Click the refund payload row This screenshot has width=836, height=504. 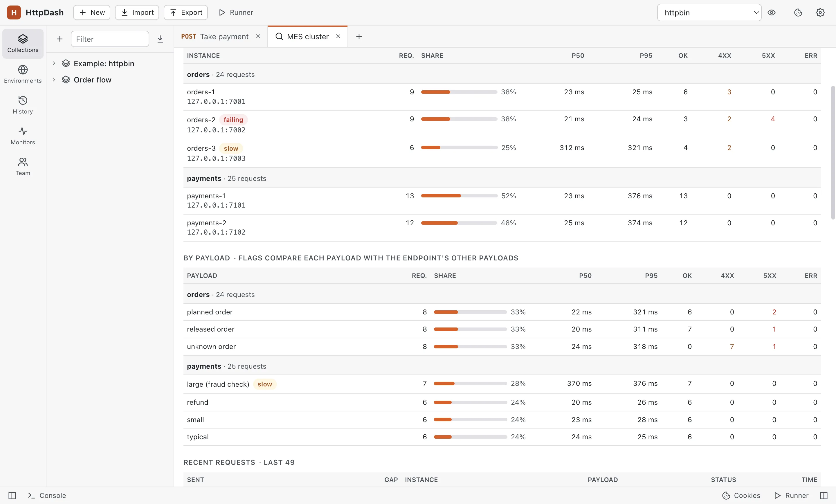502,402
